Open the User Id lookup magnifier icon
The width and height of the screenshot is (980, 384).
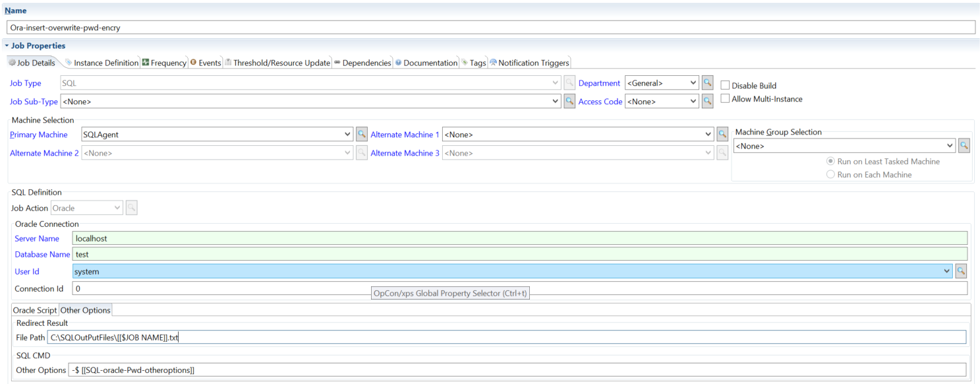pyautogui.click(x=961, y=271)
